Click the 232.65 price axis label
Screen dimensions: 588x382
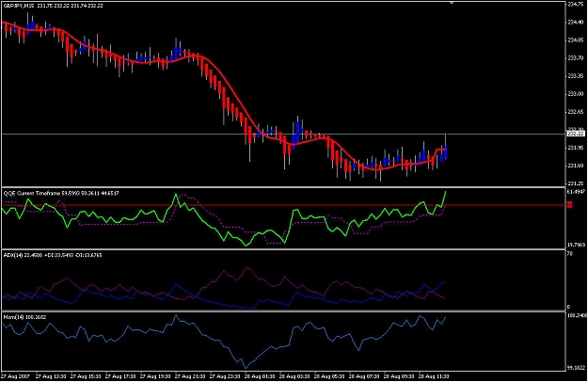tap(576, 112)
